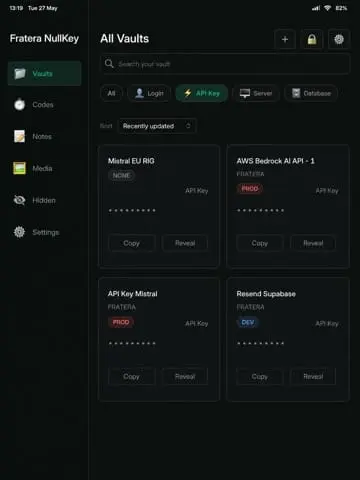
Task: Filter vault by API Key type
Action: point(202,93)
